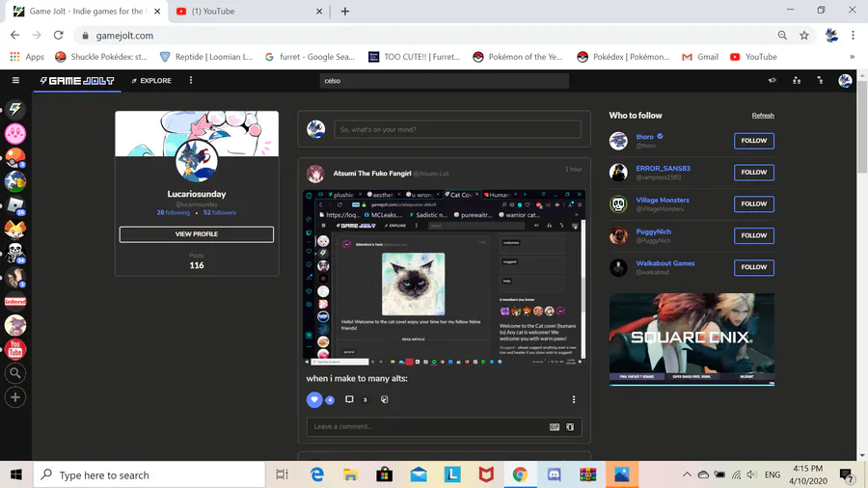Screen dimensions: 868x488
Task: Click the sidebar search communities icon
Action: pos(15,373)
